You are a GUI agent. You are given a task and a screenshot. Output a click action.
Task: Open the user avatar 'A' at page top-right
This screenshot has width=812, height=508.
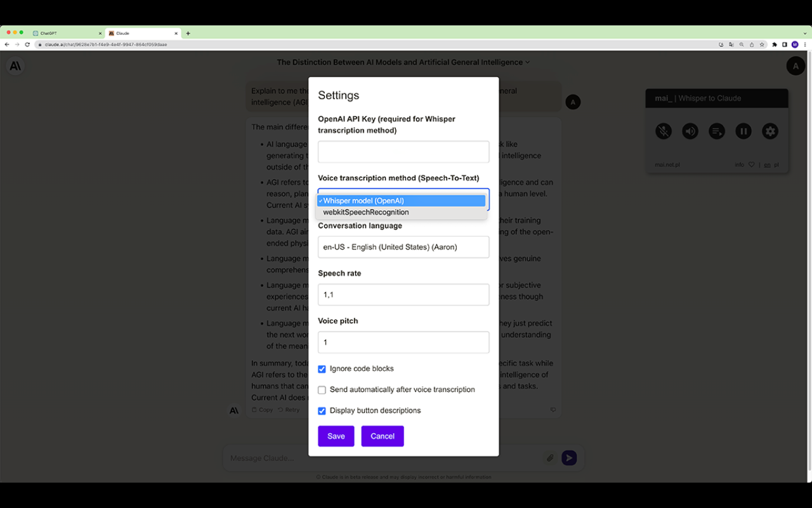pos(796,65)
